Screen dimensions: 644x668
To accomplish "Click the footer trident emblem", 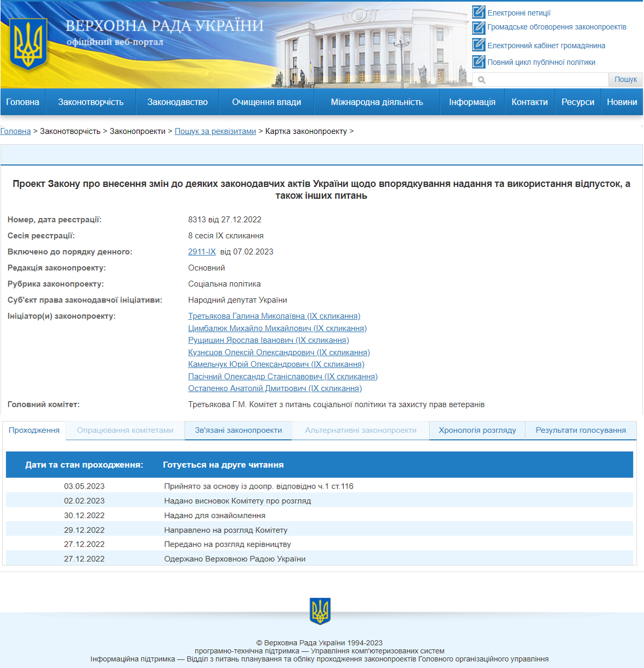I will (x=320, y=611).
